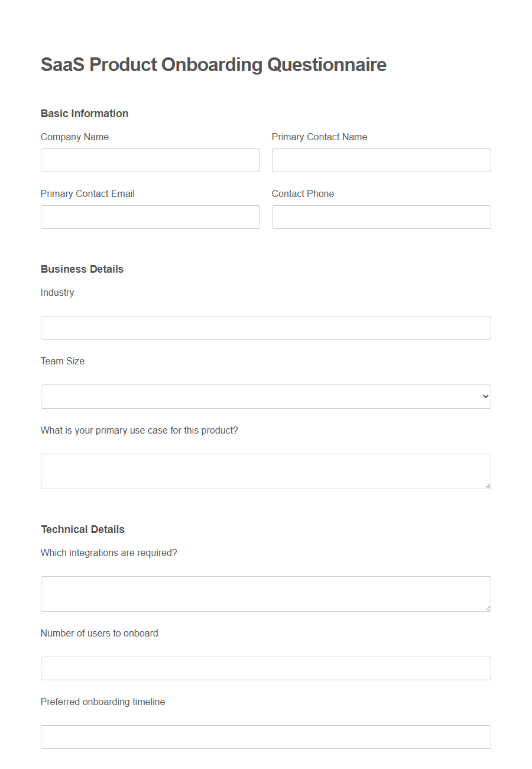
Task: Click the Industry text field
Action: pyautogui.click(x=265, y=327)
